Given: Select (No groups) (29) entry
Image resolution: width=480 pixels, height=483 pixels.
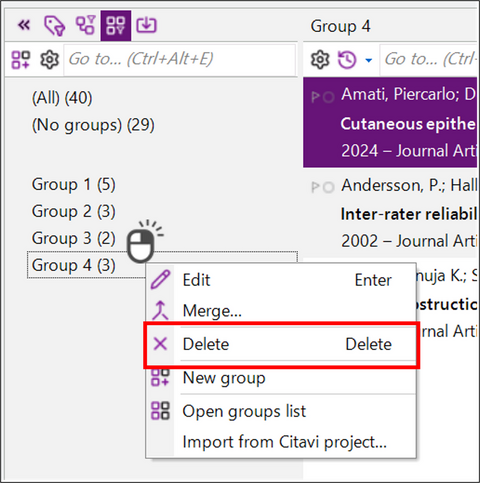Looking at the screenshot, I should (93, 125).
